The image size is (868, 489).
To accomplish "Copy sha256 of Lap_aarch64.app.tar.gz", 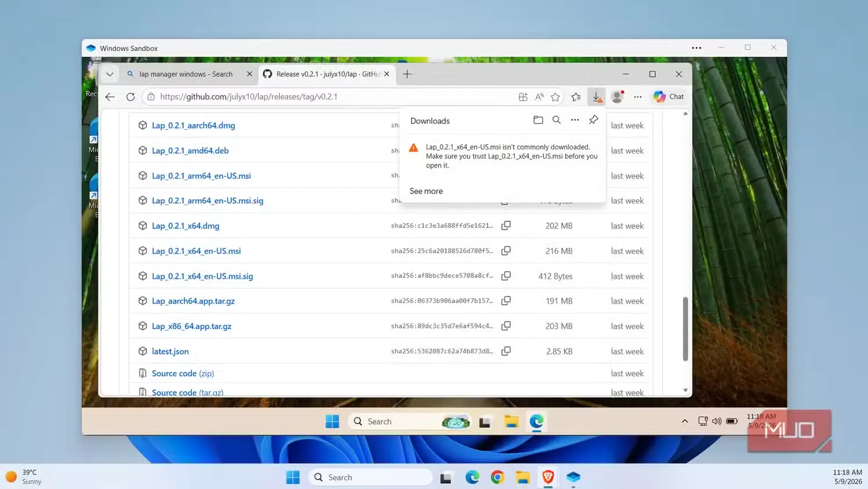I will [x=506, y=301].
